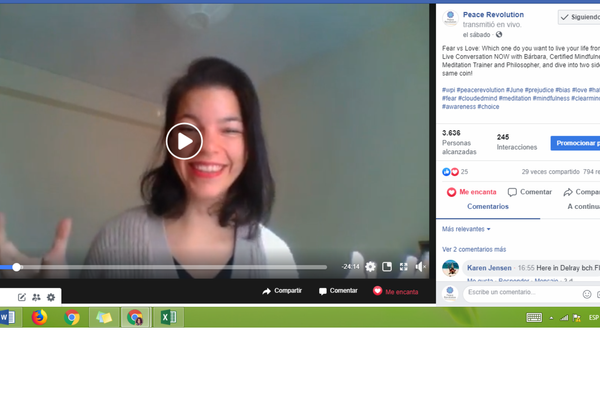Open el sábado post timestamp
This screenshot has height=400, width=600.
click(x=476, y=35)
